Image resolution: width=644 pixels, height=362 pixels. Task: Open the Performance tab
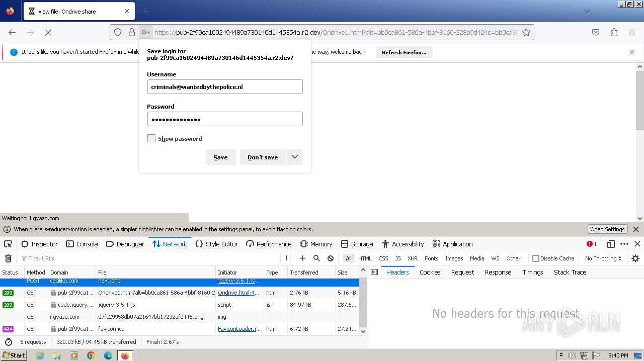click(x=269, y=244)
